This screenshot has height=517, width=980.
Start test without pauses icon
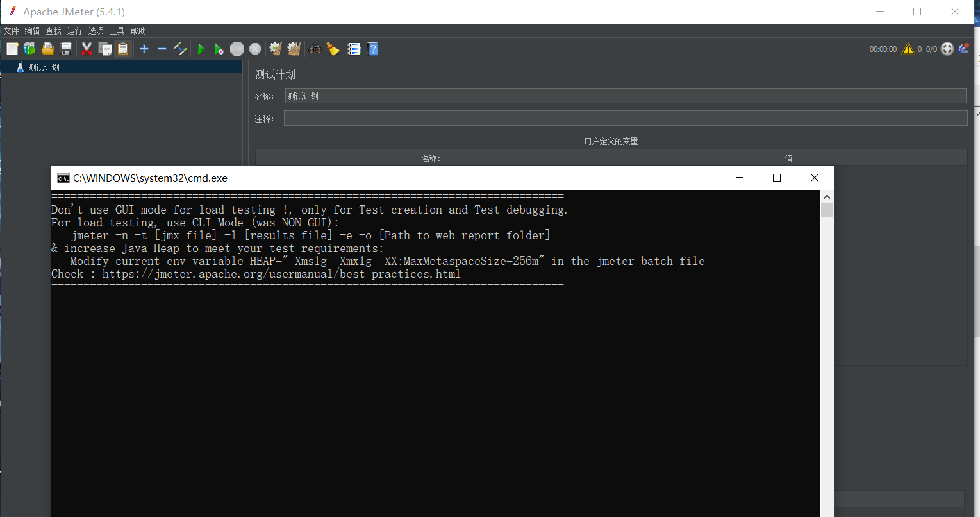219,49
